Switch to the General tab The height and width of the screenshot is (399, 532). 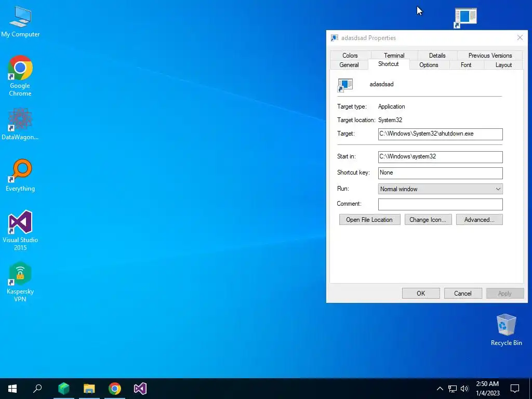[349, 65]
